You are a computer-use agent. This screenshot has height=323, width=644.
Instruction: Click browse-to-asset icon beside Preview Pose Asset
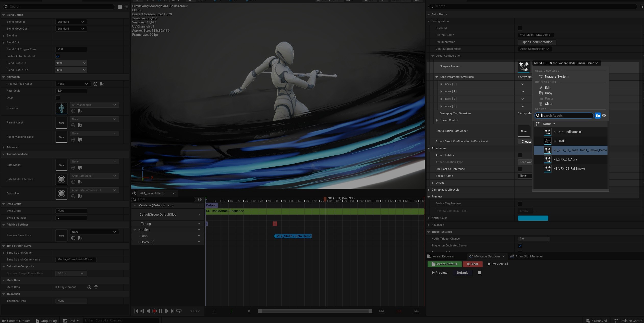[102, 84]
